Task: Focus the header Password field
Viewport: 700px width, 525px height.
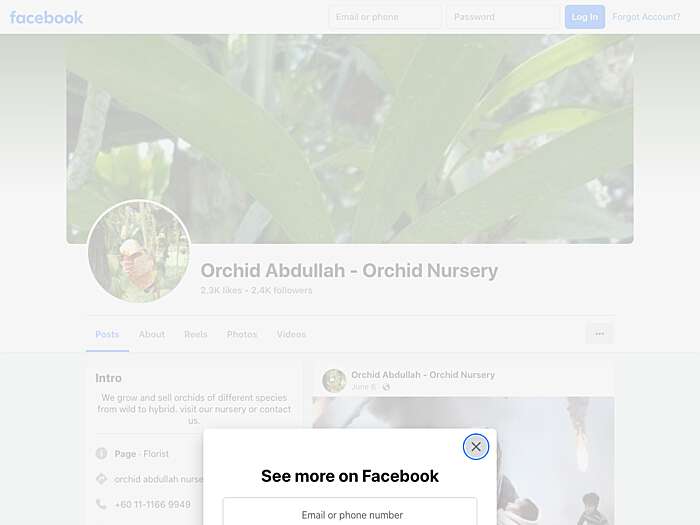Action: (x=503, y=17)
